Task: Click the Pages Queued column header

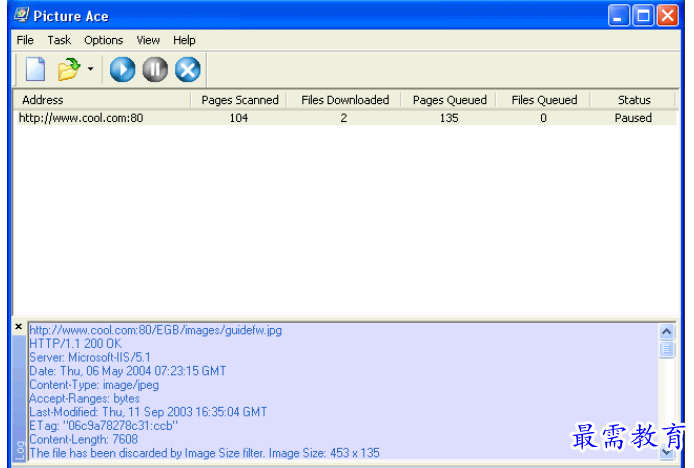Action: (449, 100)
